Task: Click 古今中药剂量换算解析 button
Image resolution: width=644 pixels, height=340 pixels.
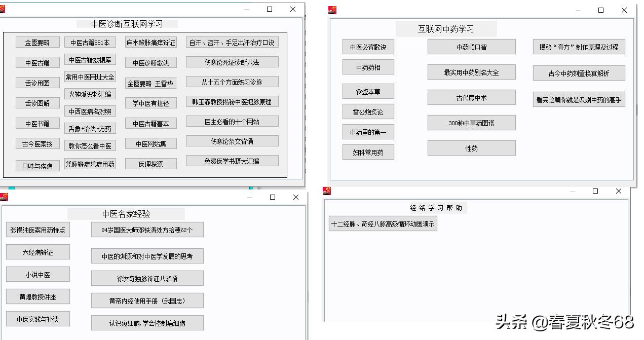Action: point(579,73)
